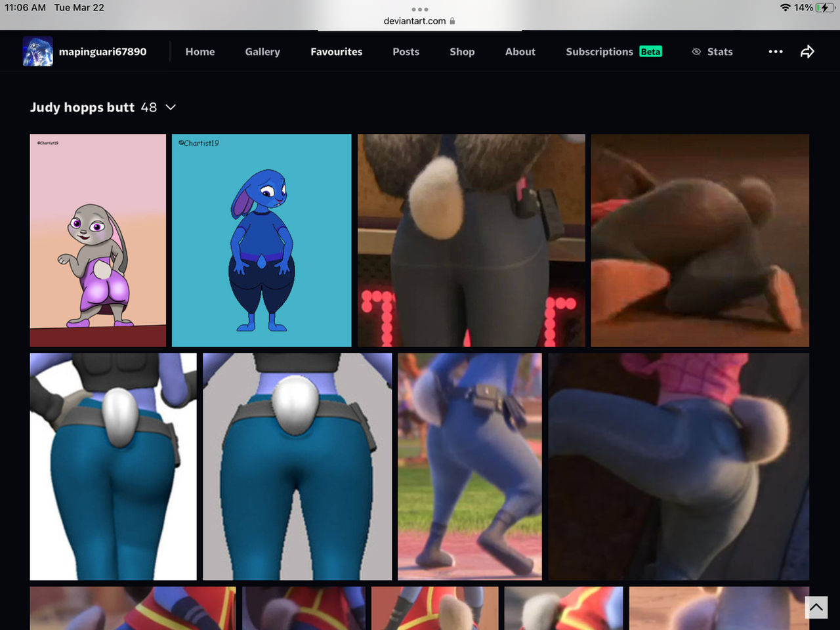Click the Beta badge label
The image size is (840, 630).
point(650,52)
